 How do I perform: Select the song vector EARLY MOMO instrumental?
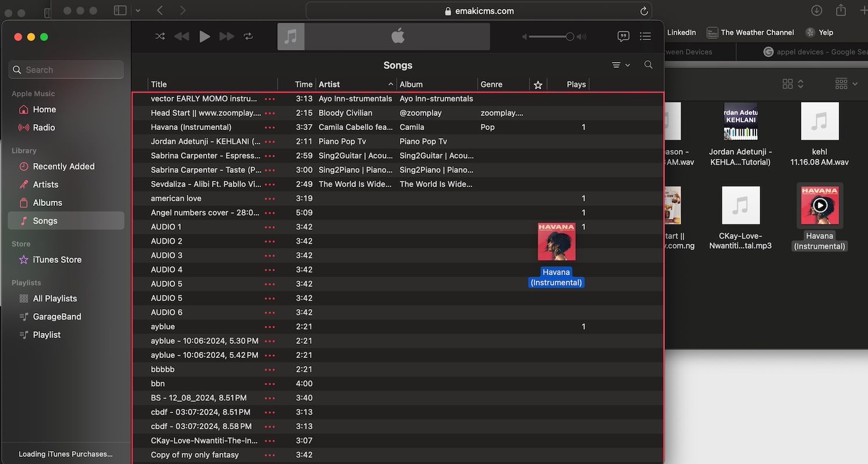click(398, 99)
